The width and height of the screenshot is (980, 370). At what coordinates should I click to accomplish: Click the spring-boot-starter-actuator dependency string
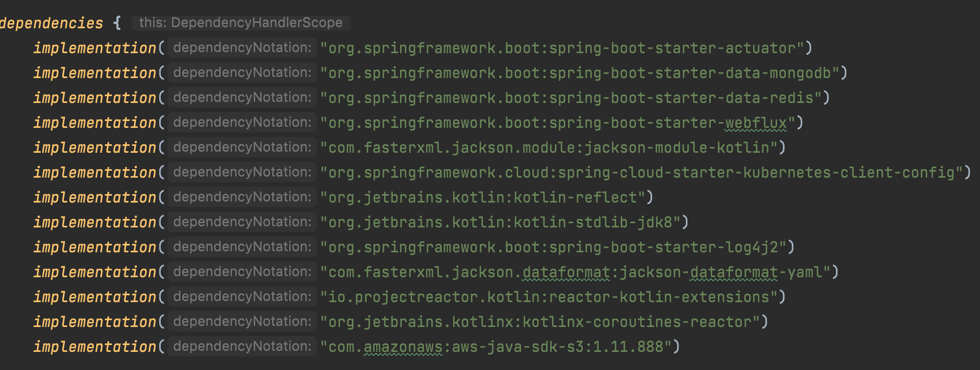pyautogui.click(x=562, y=48)
